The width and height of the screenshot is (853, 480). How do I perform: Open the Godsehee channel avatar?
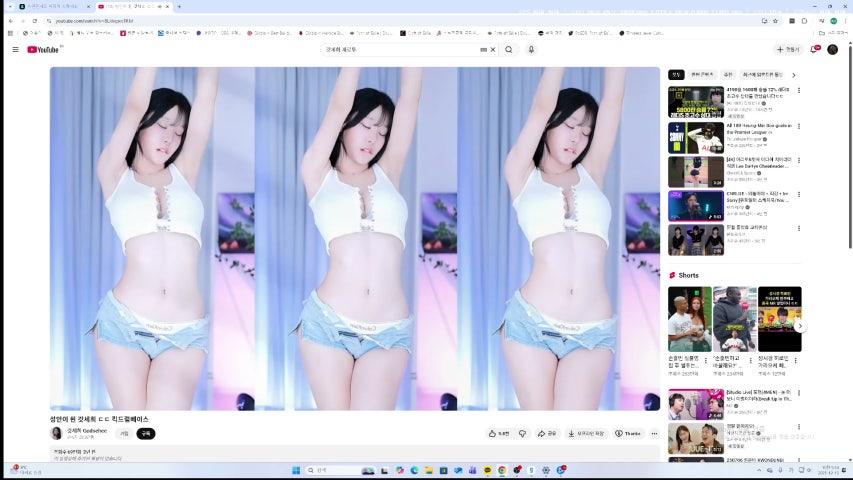pyautogui.click(x=56, y=433)
